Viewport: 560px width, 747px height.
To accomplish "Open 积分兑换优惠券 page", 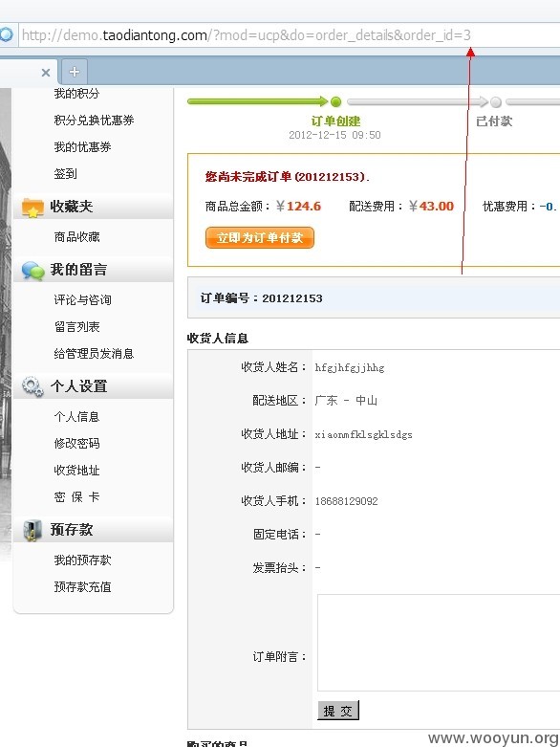I will coord(94,121).
